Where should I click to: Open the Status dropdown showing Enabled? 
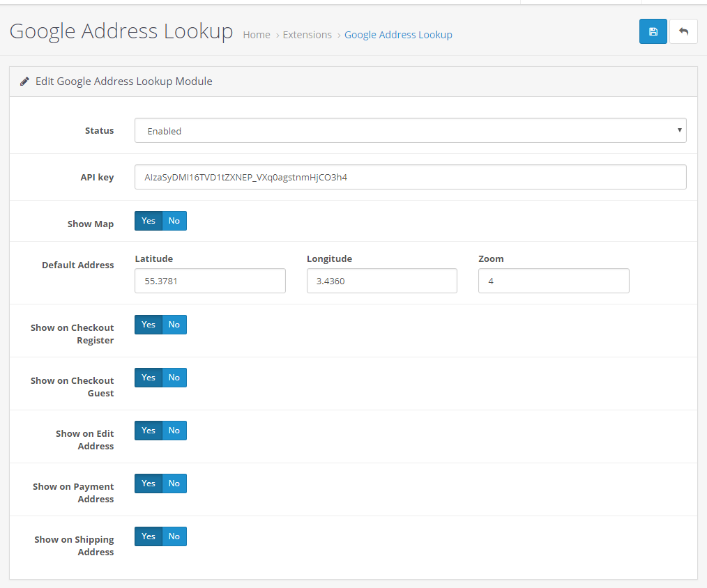point(410,131)
